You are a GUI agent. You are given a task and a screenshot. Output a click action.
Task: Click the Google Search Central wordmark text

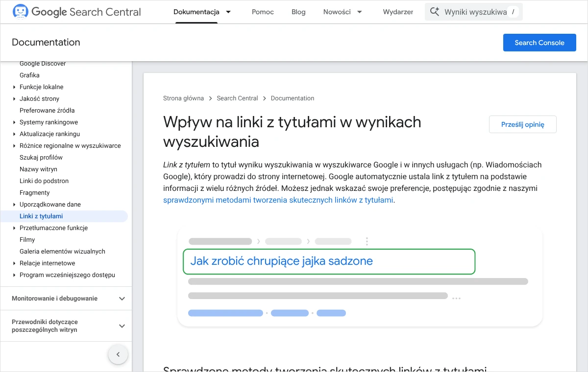click(86, 12)
